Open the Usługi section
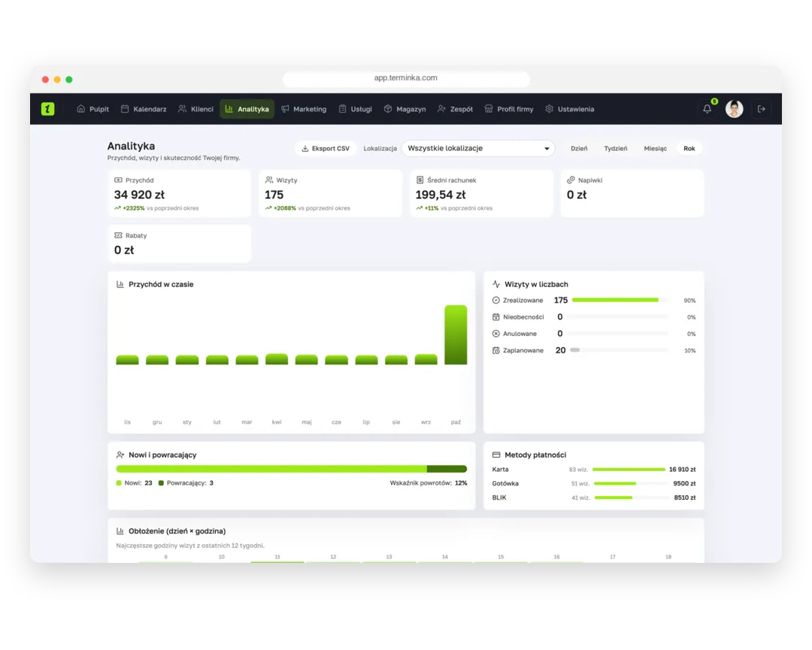 [x=355, y=109]
